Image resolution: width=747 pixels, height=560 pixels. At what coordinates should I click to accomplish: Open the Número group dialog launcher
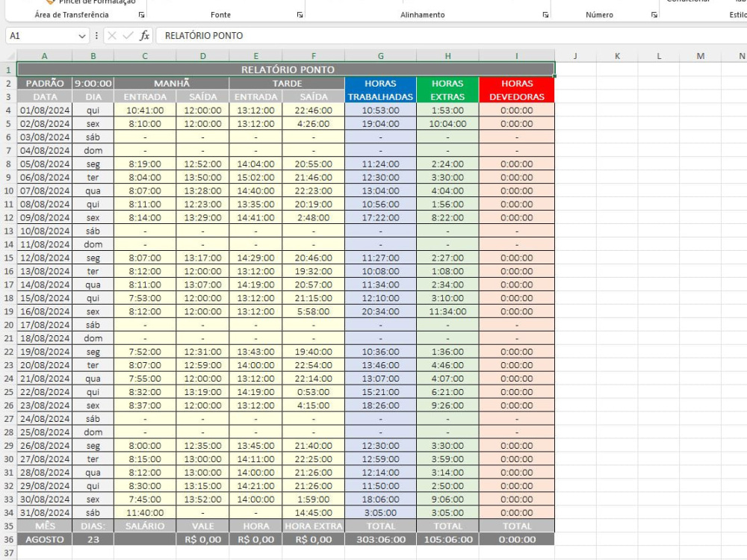[654, 15]
